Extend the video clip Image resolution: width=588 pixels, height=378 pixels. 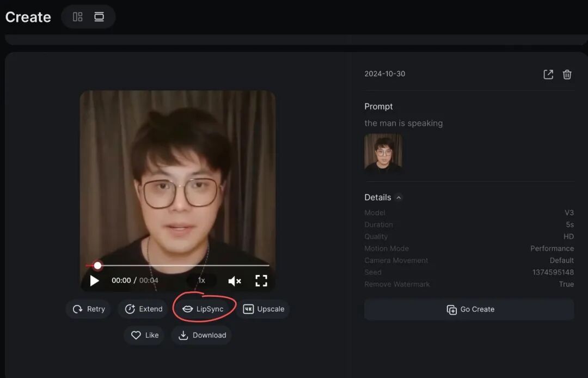click(143, 309)
